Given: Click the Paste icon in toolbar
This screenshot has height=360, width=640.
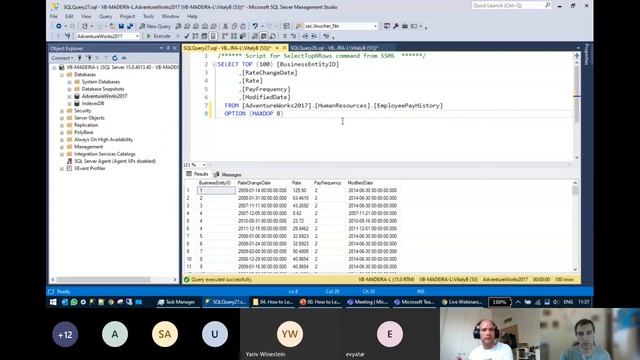Looking at the screenshot, I should [243, 26].
